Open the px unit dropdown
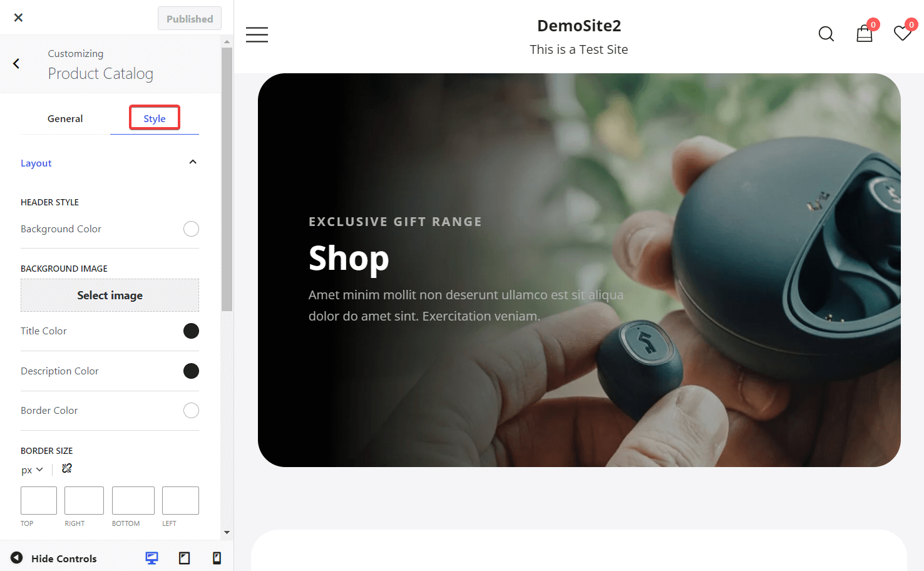This screenshot has height=571, width=924. [32, 470]
